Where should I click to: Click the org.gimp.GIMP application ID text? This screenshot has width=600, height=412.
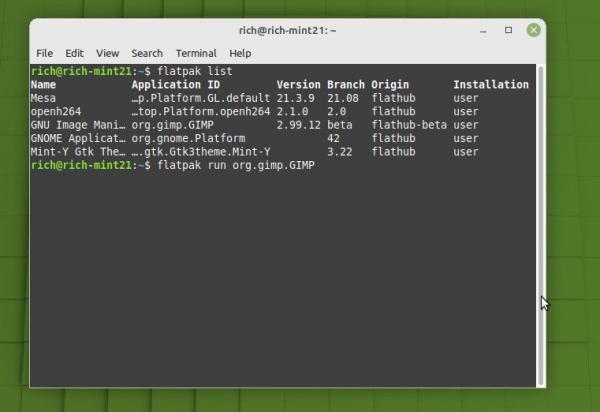coord(173,125)
